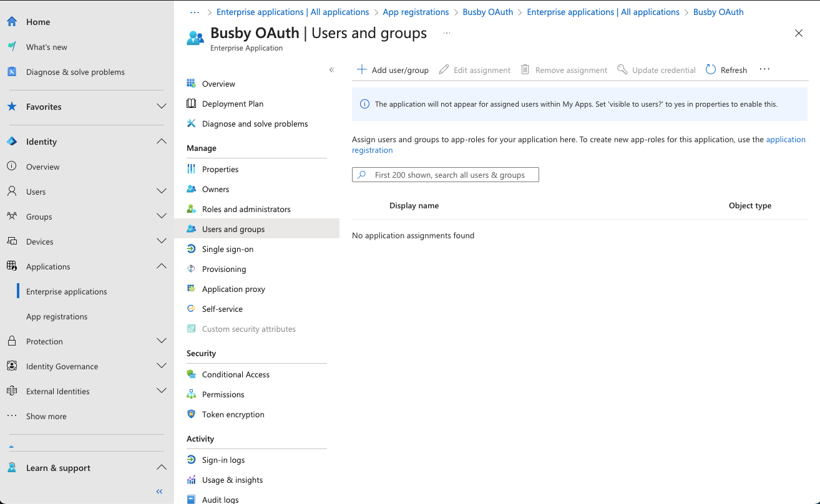820x504 pixels.
Task: Open the App registrations breadcrumb link
Action: (416, 12)
